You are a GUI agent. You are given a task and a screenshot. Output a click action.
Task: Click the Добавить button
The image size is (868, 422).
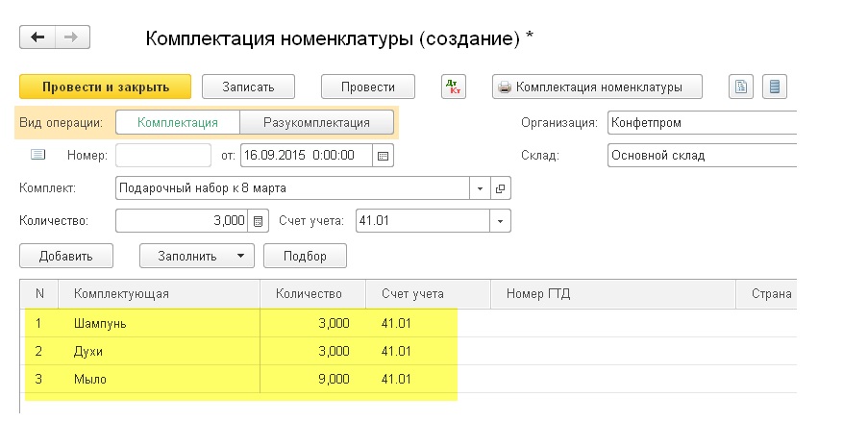coord(66,256)
